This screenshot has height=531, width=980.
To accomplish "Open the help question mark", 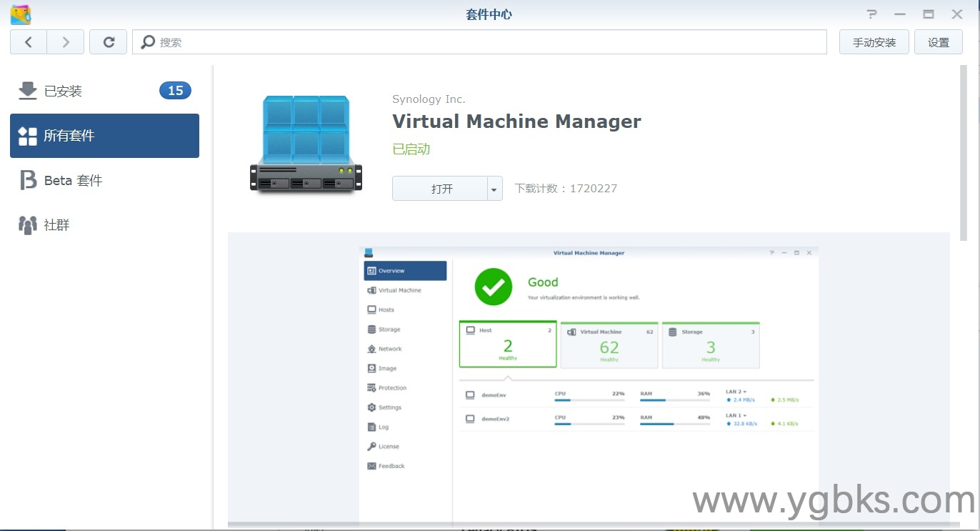I will (x=871, y=14).
